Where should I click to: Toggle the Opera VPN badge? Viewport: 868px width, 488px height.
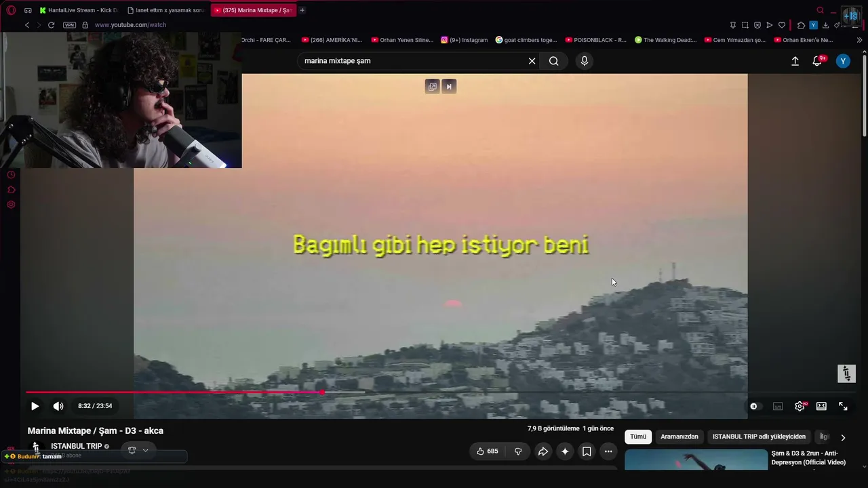(69, 25)
